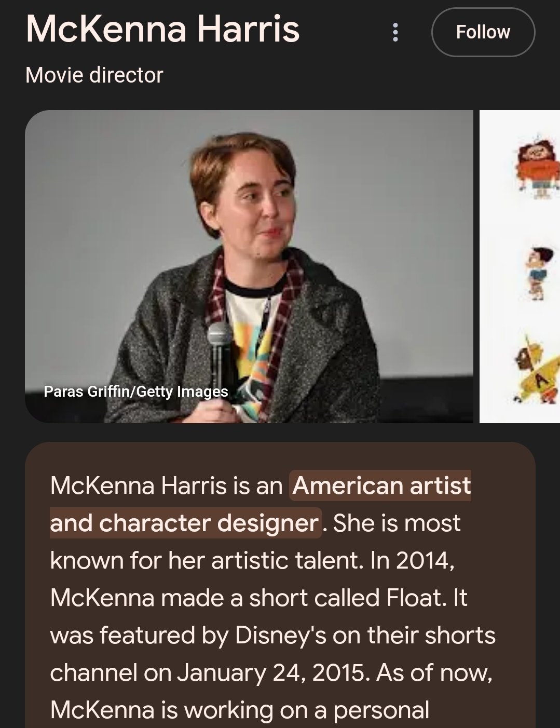Select the Movie director subtitle
The image size is (560, 728).
click(x=94, y=75)
